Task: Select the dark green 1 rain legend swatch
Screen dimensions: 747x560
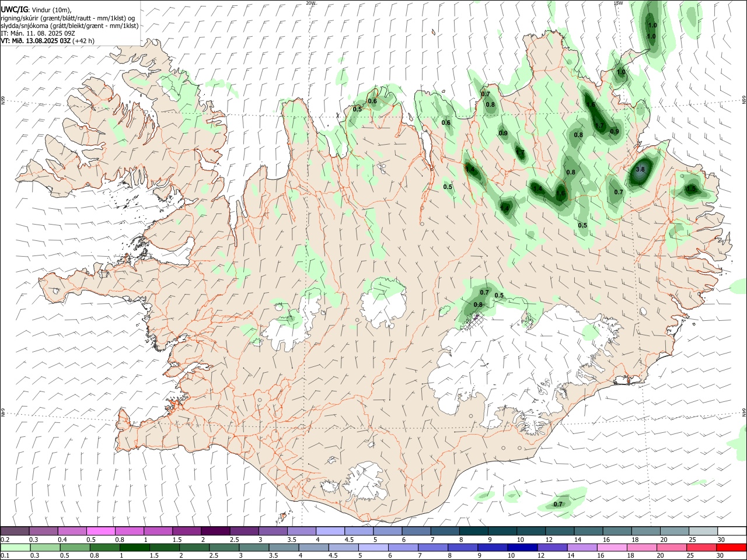Action: click(135, 547)
